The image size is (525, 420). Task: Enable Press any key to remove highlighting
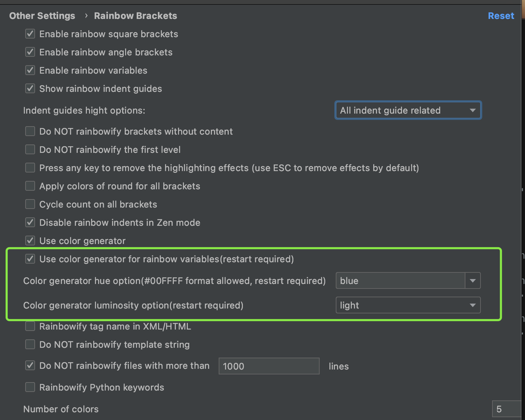30,168
